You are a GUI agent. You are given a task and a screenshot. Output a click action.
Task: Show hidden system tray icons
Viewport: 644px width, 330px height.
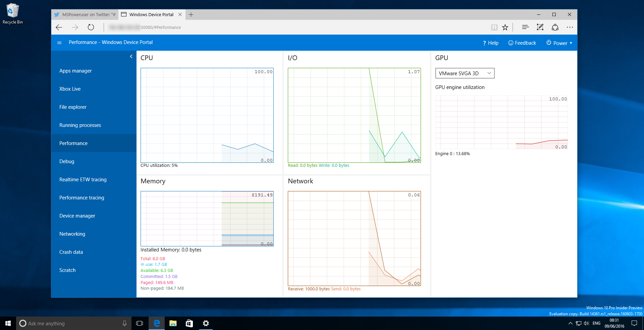tap(570, 323)
